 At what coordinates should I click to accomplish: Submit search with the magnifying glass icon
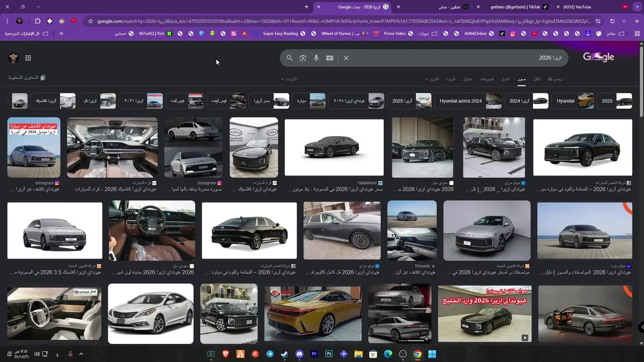tap(289, 58)
